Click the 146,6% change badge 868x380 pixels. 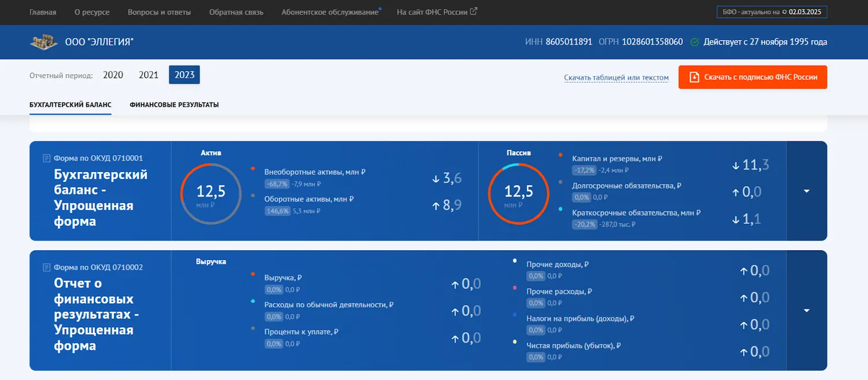click(x=277, y=211)
